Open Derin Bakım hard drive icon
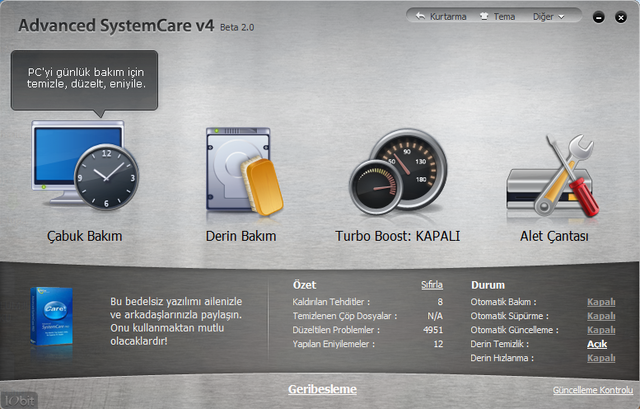 [x=244, y=171]
